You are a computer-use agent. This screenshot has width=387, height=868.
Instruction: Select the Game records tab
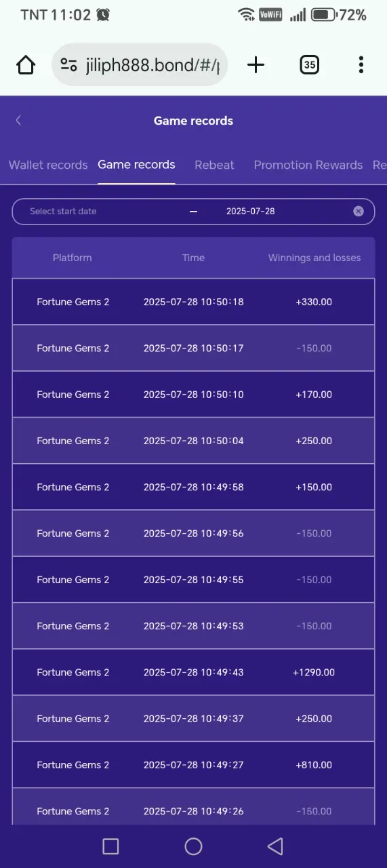coord(136,165)
